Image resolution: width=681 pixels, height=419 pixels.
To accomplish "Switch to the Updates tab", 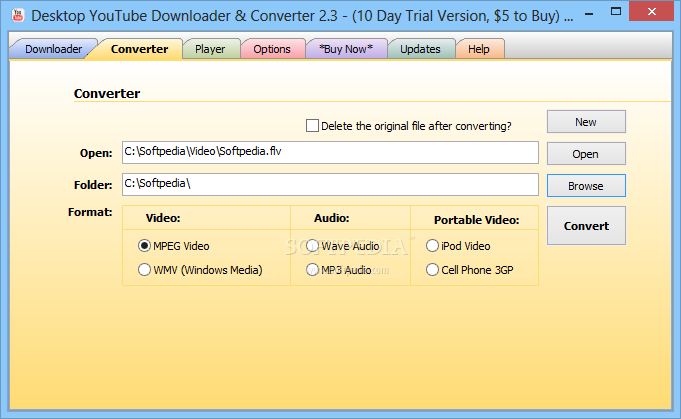I will point(420,49).
